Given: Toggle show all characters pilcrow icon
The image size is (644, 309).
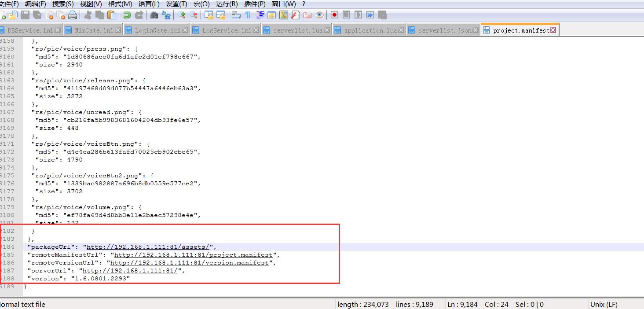Looking at the screenshot, I should [x=248, y=15].
